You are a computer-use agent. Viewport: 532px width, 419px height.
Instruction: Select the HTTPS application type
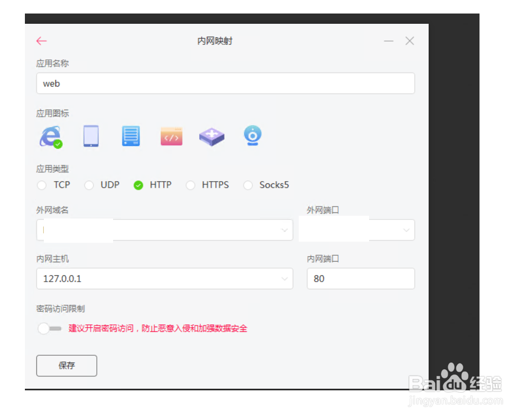coord(191,185)
